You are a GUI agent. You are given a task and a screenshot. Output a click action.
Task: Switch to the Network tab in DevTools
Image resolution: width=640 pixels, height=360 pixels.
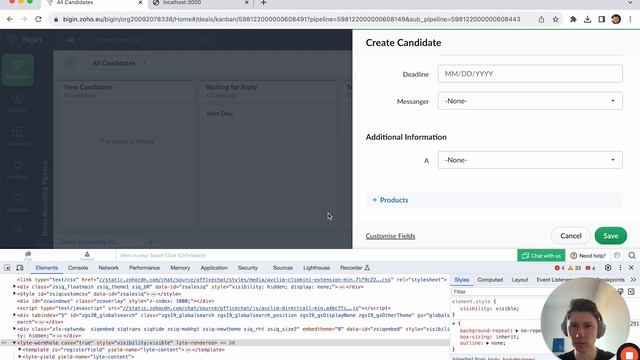(108, 268)
